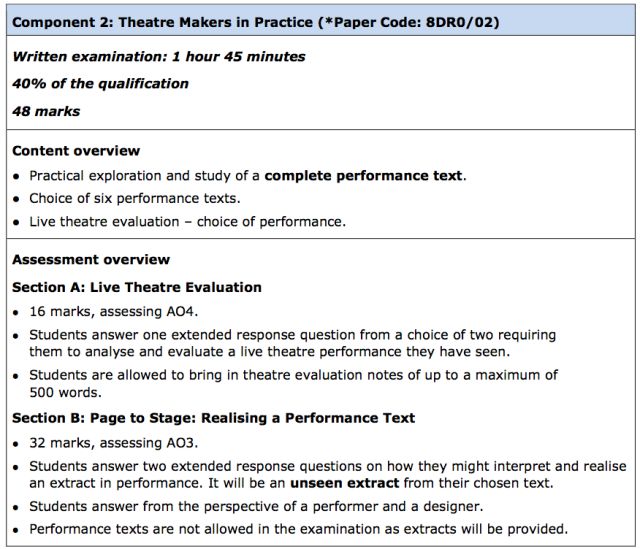The width and height of the screenshot is (640, 549).
Task: Click the 'Choice of six performance texts' bullet
Action: coord(135,198)
